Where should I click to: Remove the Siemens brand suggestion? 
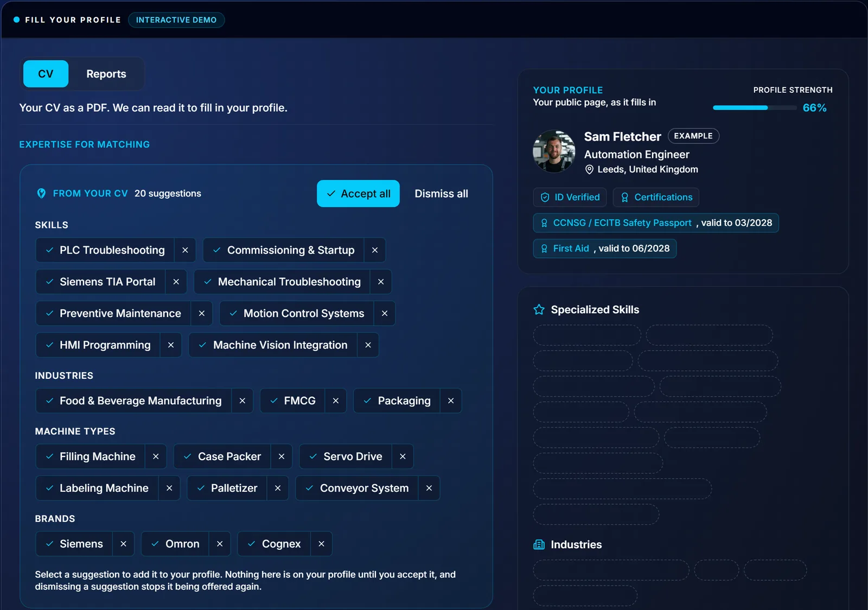click(123, 544)
